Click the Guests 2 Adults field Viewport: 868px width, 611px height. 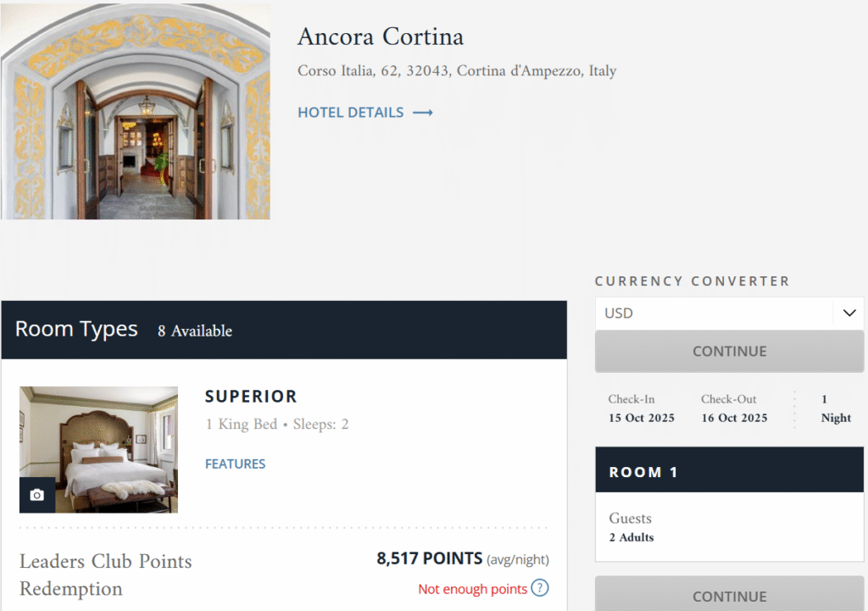(x=729, y=527)
